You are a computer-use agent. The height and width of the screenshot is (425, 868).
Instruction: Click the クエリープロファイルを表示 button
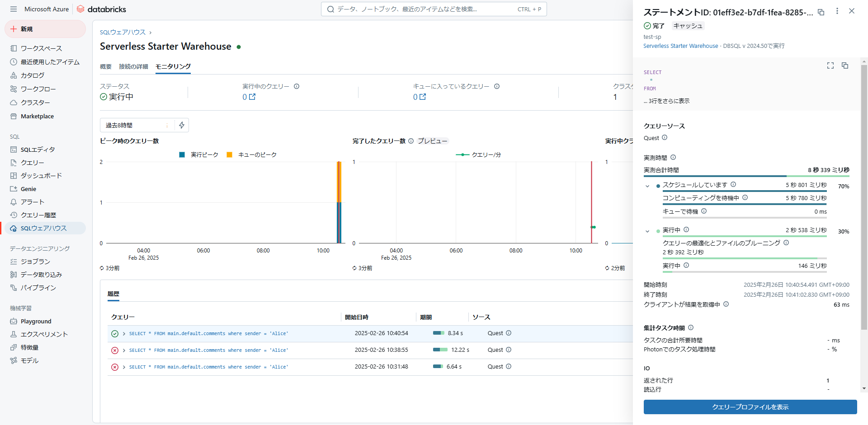coord(750,407)
